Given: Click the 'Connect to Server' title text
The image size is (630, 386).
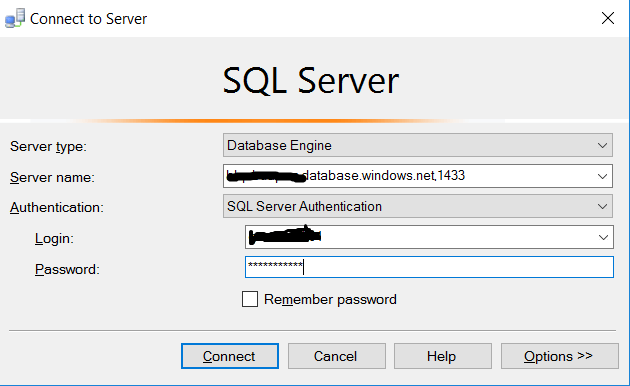Looking at the screenshot, I should click(88, 19).
